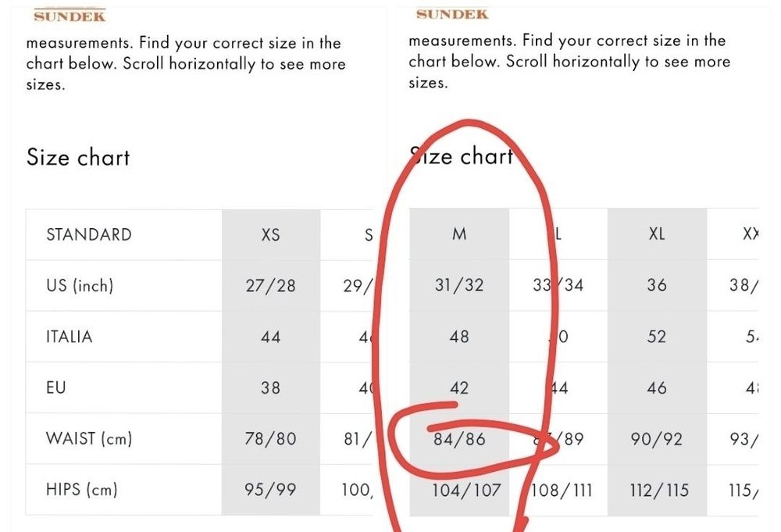Image resolution: width=781 pixels, height=532 pixels.
Task: Click the ITALIA row label
Action: (x=70, y=336)
